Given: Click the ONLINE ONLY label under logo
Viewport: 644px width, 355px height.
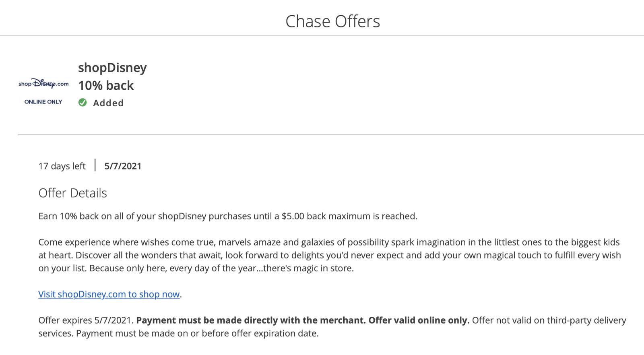Looking at the screenshot, I should click(43, 102).
